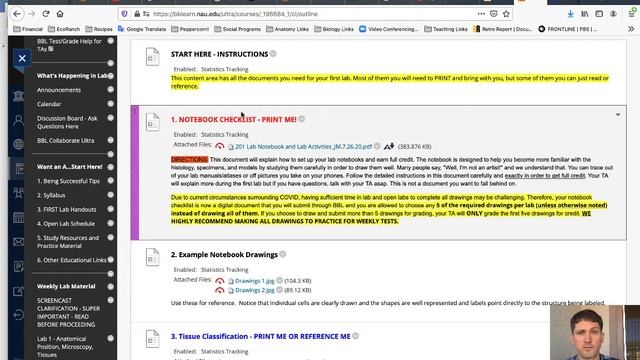Open the browser home page icon
Image resolution: width=640 pixels, height=360 pixels.
60,14
